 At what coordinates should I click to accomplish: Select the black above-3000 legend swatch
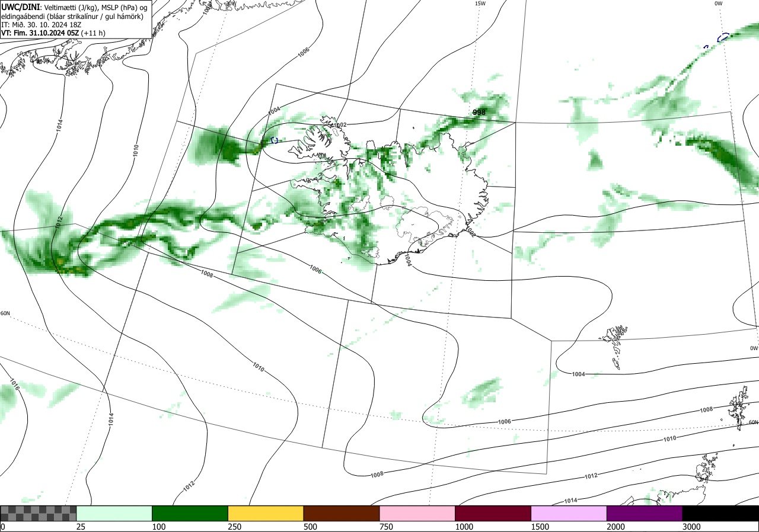pyautogui.click(x=720, y=513)
